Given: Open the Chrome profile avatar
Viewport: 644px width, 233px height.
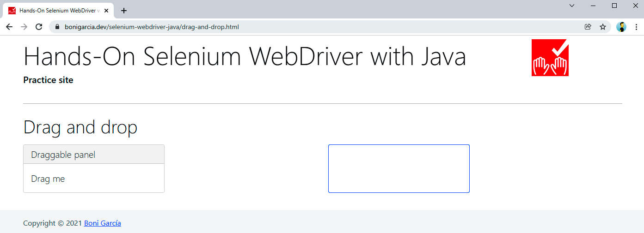Looking at the screenshot, I should [621, 27].
